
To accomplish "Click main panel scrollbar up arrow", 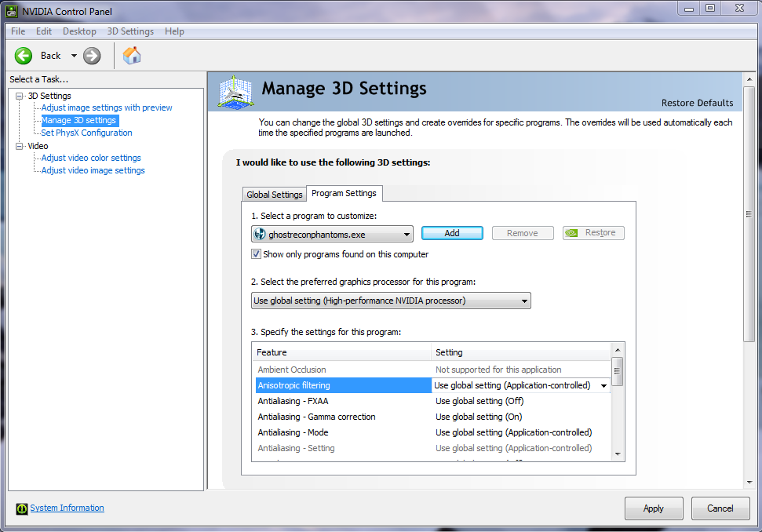I will click(x=749, y=79).
